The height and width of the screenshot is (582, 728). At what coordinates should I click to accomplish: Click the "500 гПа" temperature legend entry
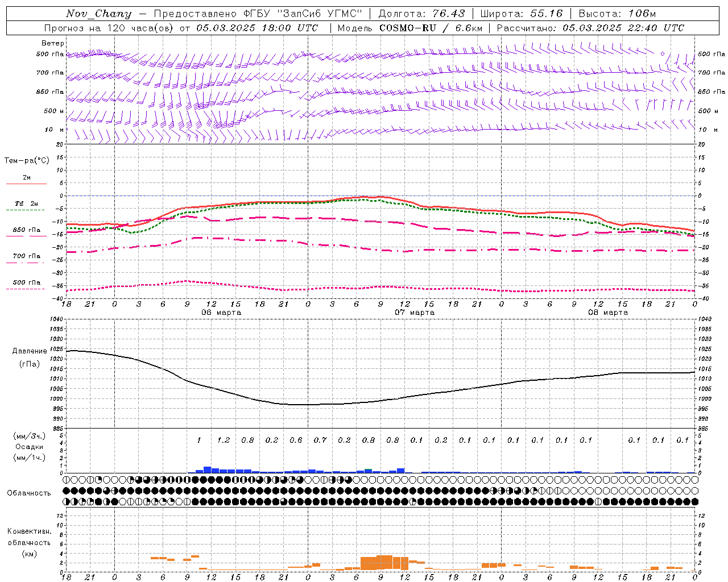click(26, 282)
